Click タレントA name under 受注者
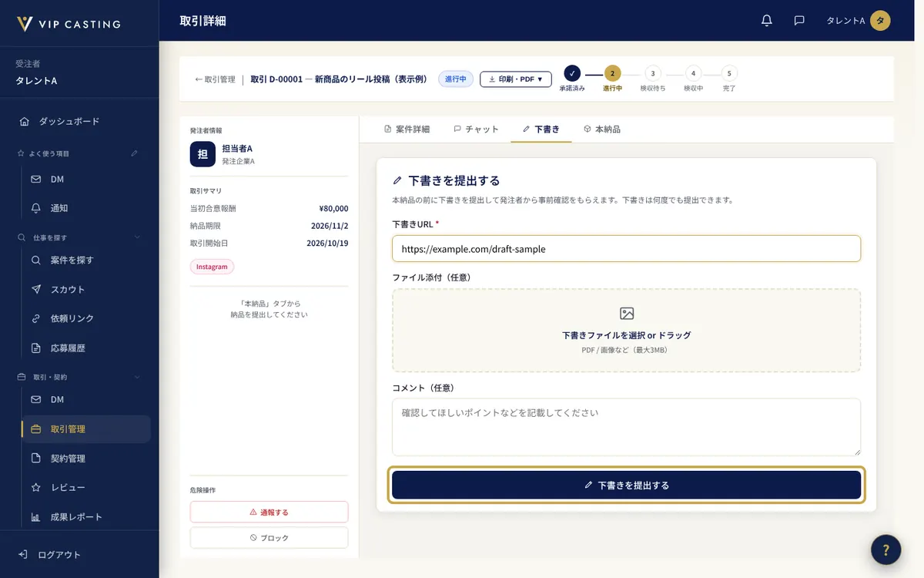This screenshot has width=924, height=578. coord(36,81)
